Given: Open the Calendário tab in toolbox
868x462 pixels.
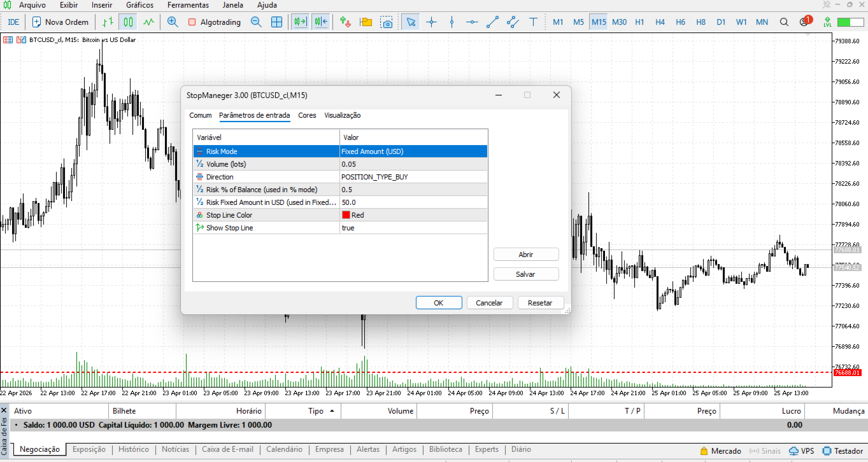Looking at the screenshot, I should pyautogui.click(x=284, y=449).
